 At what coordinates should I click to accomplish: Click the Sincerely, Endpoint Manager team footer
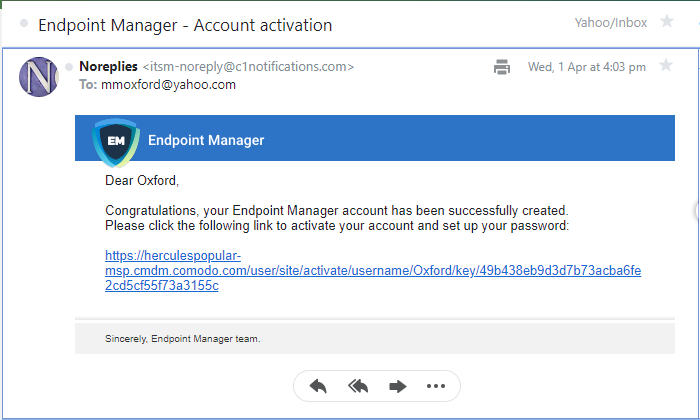click(183, 339)
